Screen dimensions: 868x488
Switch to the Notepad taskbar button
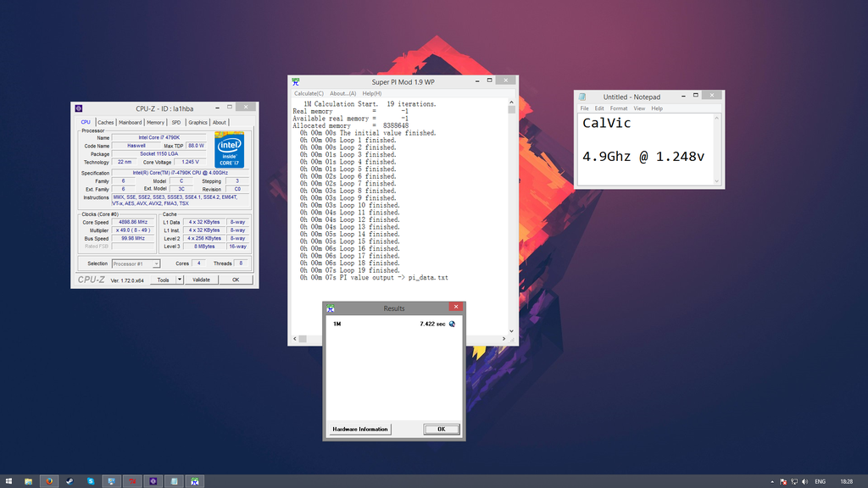tap(175, 481)
